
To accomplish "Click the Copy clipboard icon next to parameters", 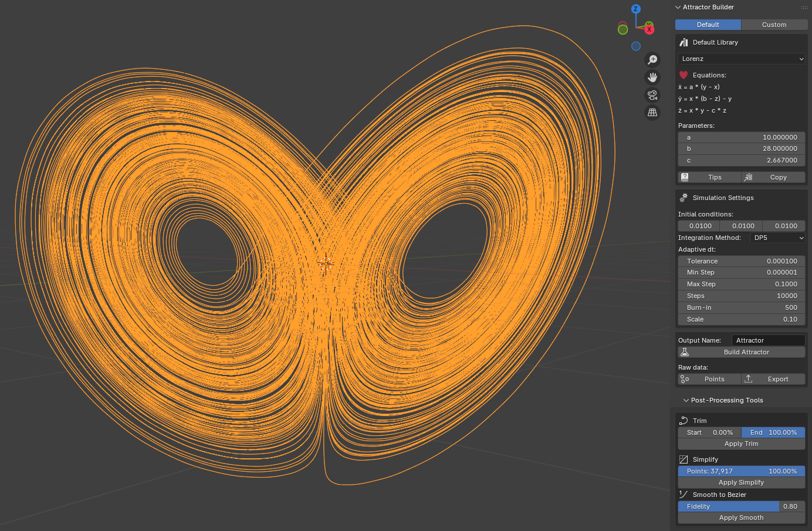I will click(748, 177).
